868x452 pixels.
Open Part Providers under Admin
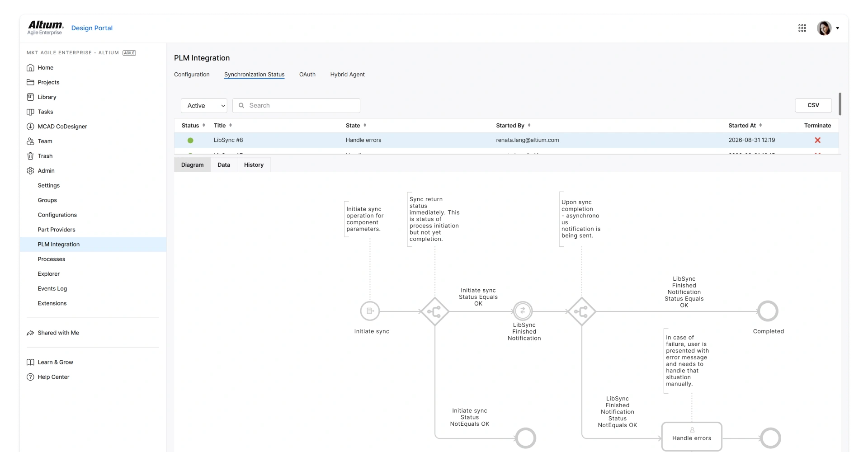click(57, 230)
